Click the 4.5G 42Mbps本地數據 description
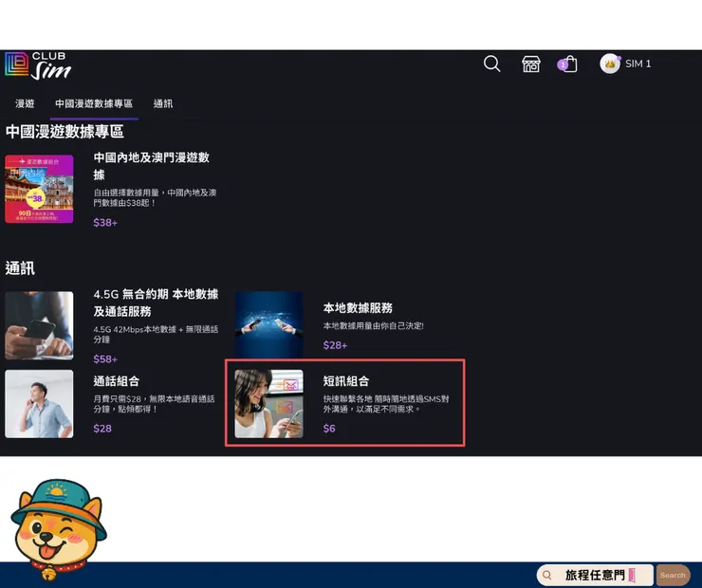This screenshot has height=588, width=702. [x=156, y=334]
